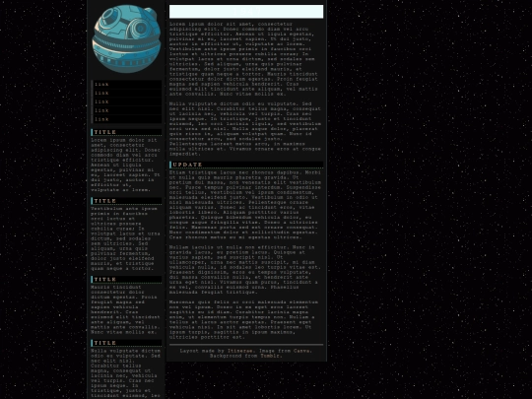The image size is (532, 399).
Task: Follow the Canva image credit link
Action: 301,351
